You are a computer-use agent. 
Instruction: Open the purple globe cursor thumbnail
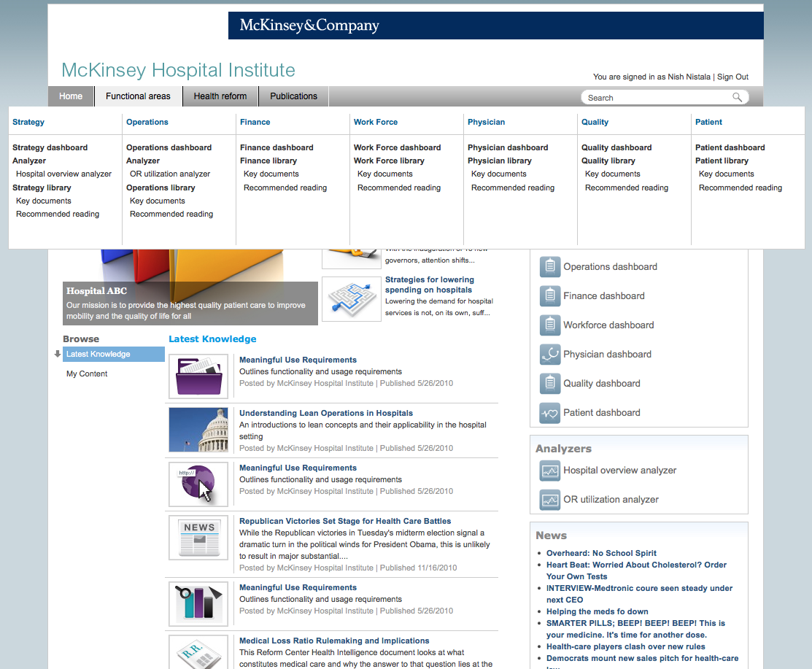click(x=198, y=484)
